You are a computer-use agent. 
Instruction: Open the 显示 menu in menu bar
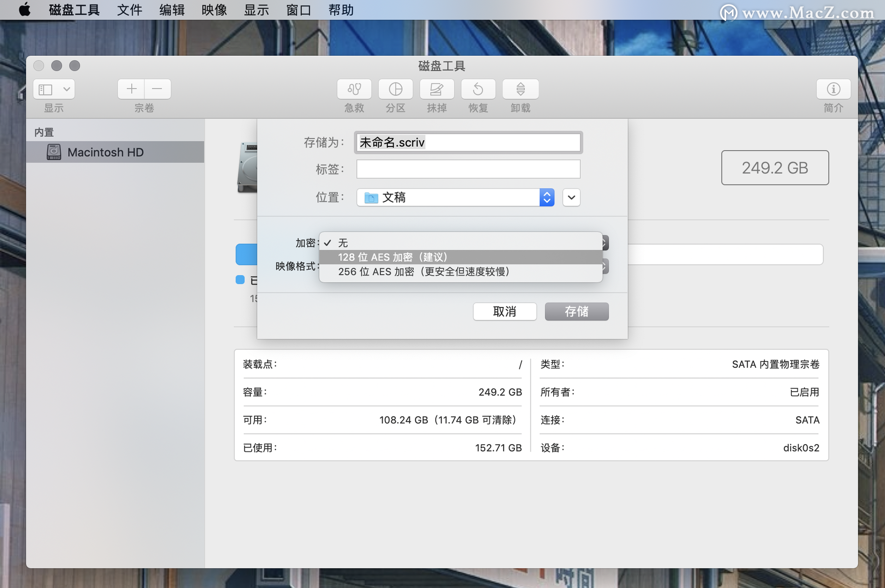click(257, 10)
